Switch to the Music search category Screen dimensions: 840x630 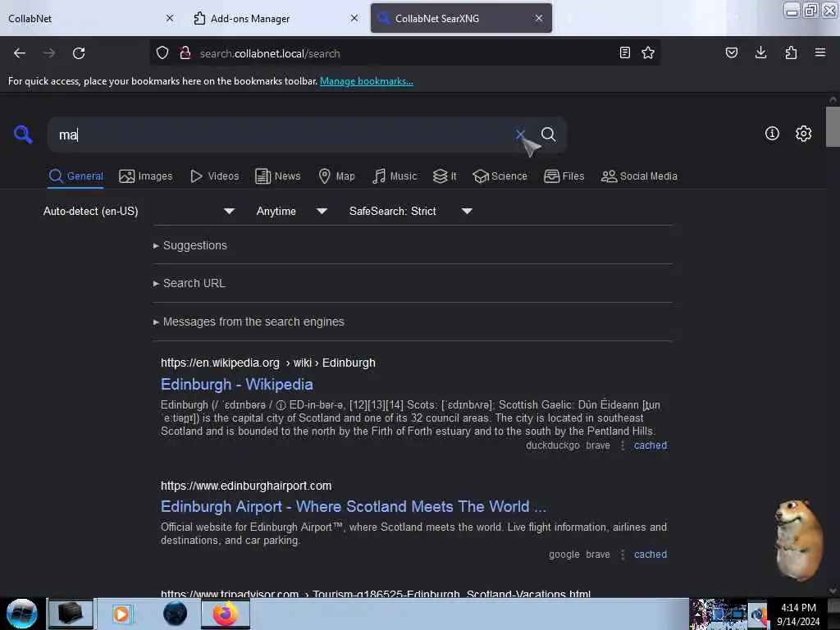pos(395,176)
